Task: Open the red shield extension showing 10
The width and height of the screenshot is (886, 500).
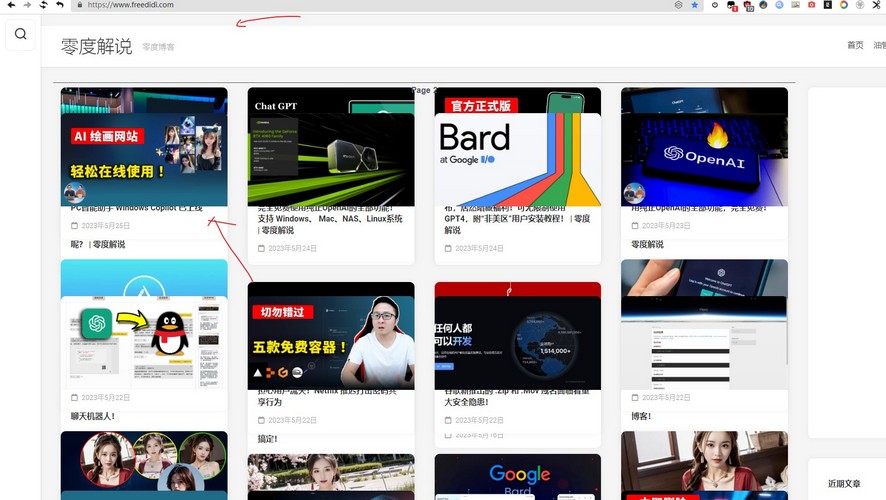Action: [x=748, y=5]
